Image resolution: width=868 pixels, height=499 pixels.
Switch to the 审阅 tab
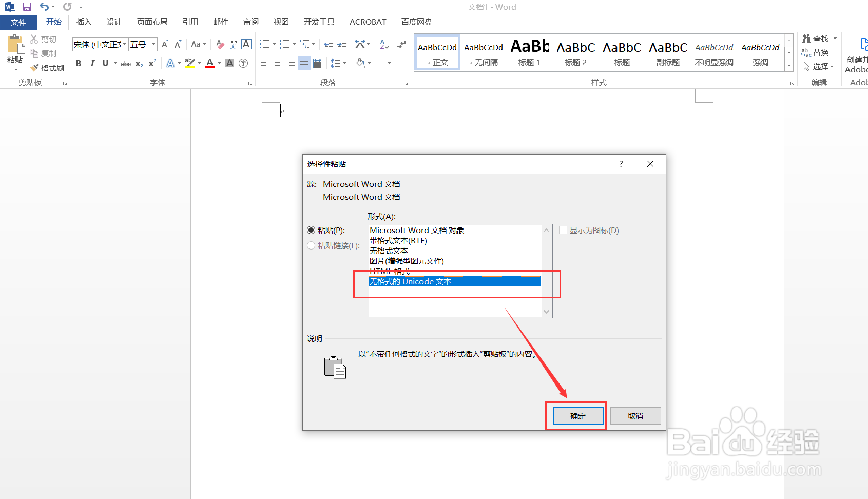coord(251,22)
